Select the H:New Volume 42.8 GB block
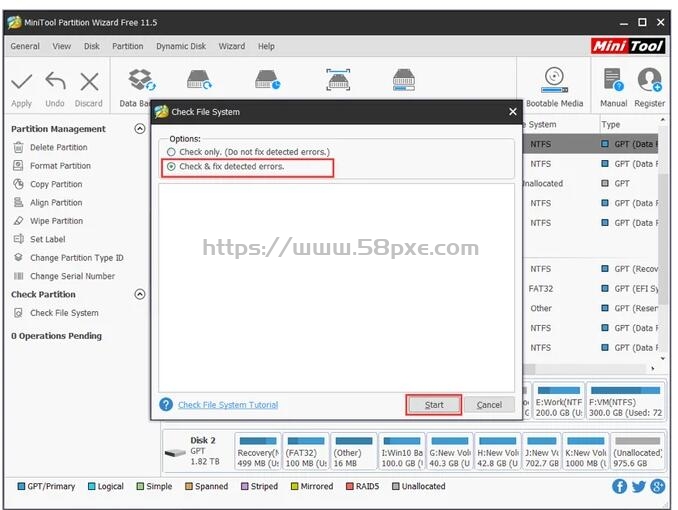 (x=498, y=452)
